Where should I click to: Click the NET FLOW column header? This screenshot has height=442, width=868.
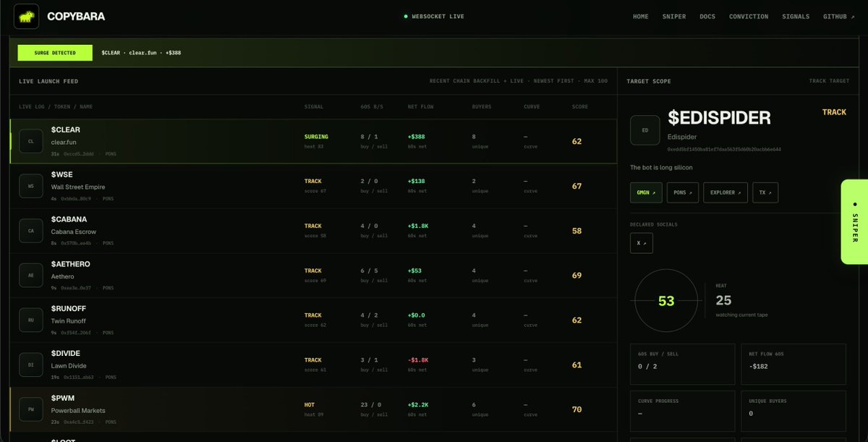[421, 107]
